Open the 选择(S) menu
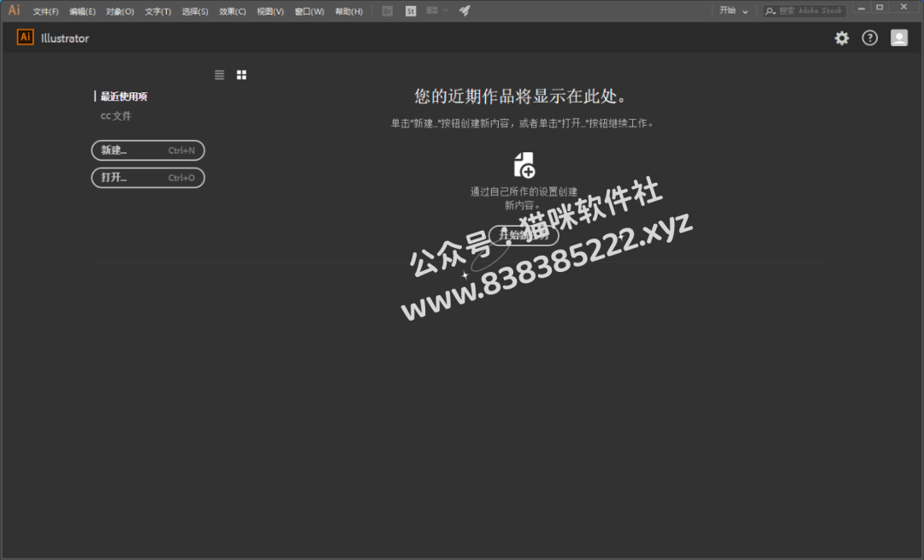This screenshot has width=924, height=560. point(195,12)
